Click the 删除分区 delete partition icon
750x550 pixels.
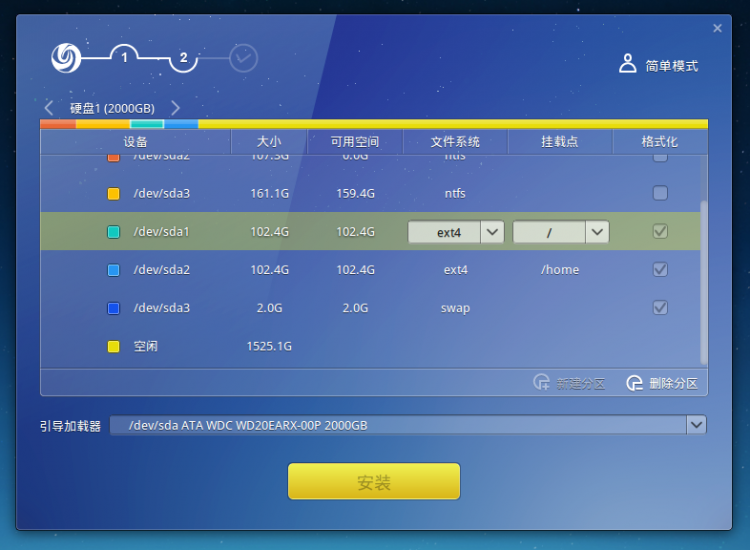[634, 383]
